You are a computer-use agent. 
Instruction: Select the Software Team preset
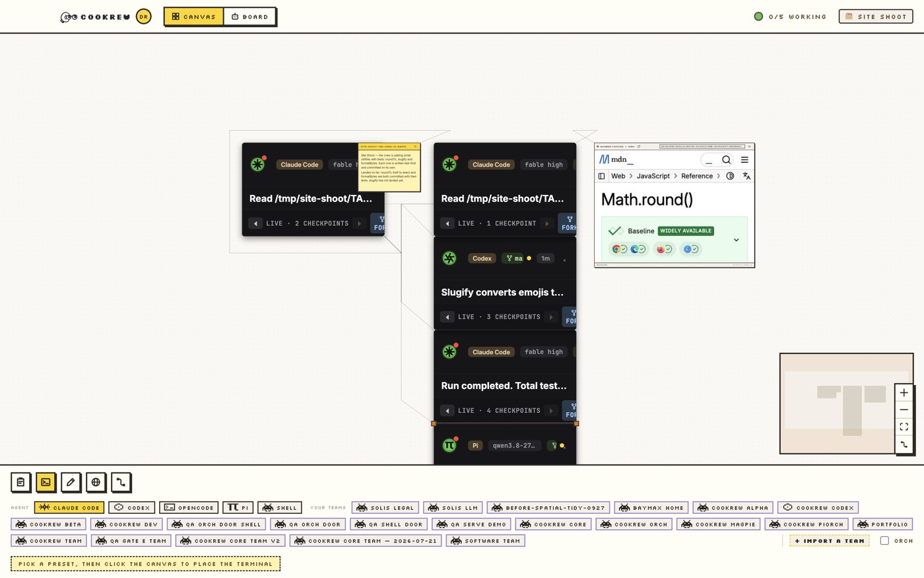click(x=486, y=540)
